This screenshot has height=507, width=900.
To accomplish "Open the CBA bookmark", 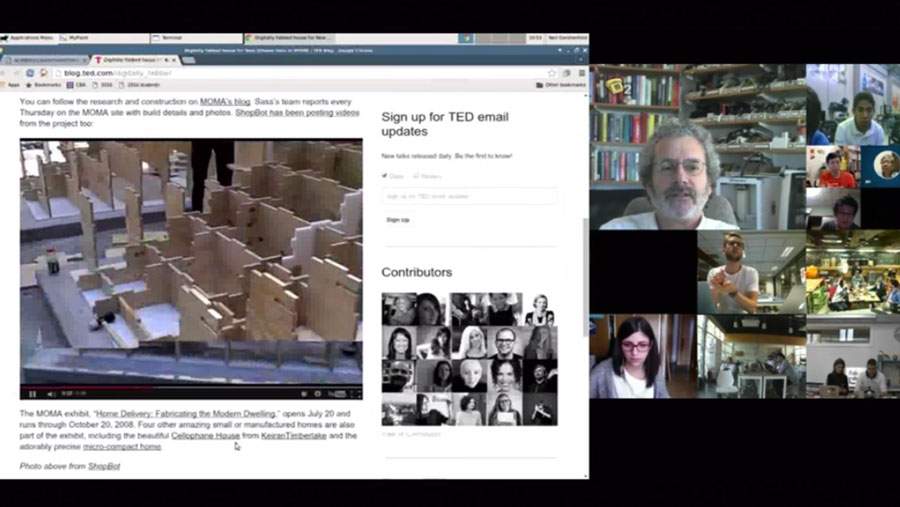I will coord(76,85).
